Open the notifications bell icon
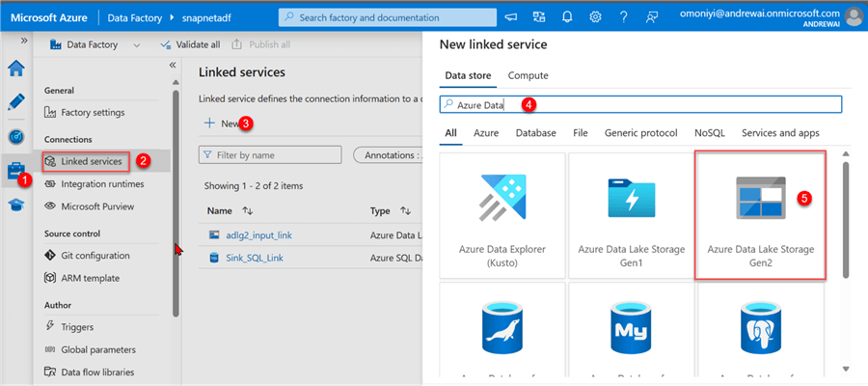This screenshot has height=386, width=868. [x=567, y=17]
